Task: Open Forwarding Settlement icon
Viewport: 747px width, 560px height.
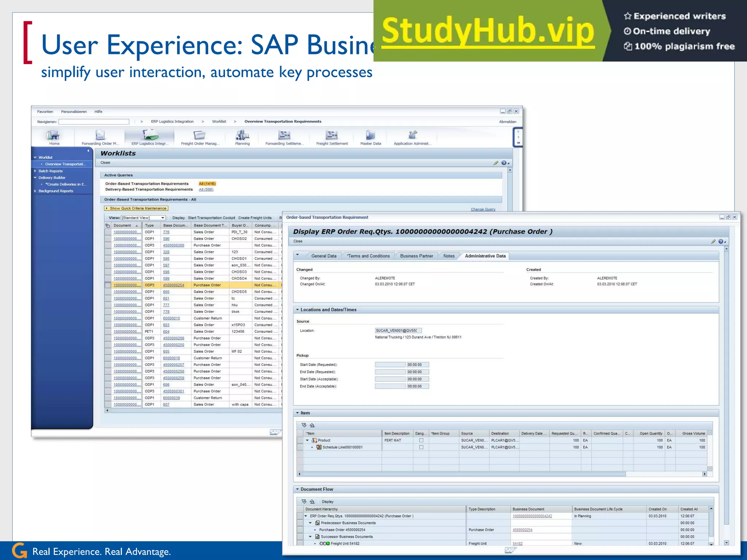Action: 284,135
